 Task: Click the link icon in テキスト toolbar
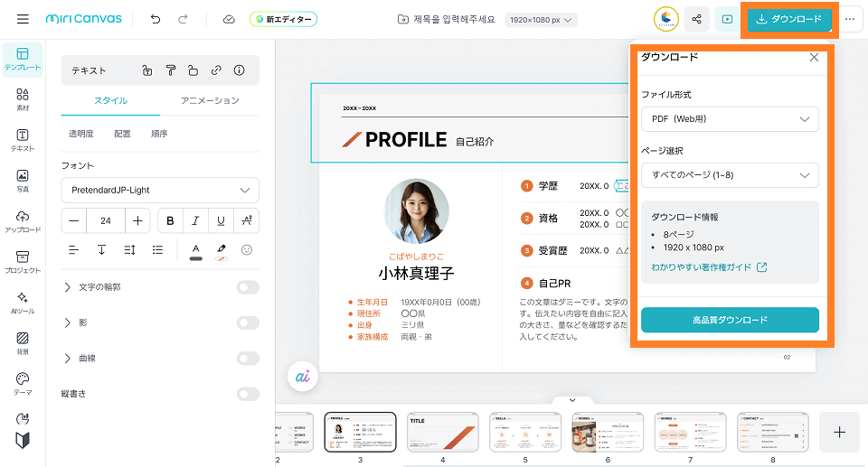(x=216, y=70)
